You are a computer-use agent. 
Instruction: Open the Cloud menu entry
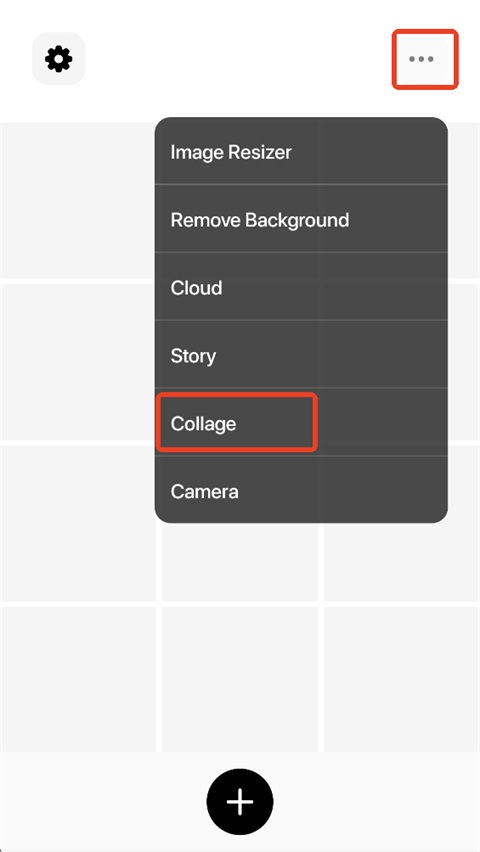(x=301, y=287)
